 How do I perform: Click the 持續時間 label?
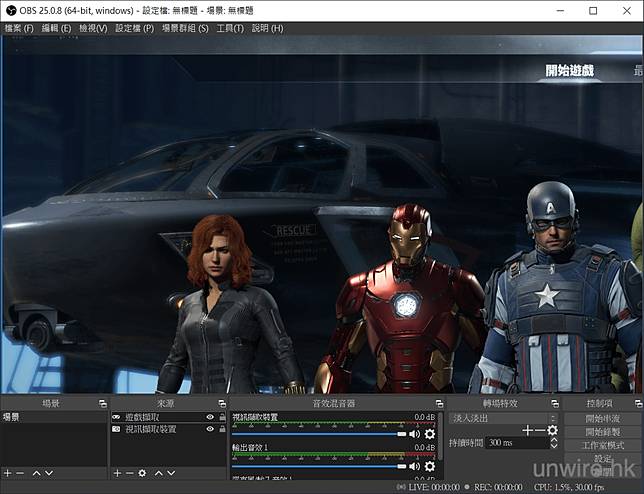pyautogui.click(x=466, y=443)
